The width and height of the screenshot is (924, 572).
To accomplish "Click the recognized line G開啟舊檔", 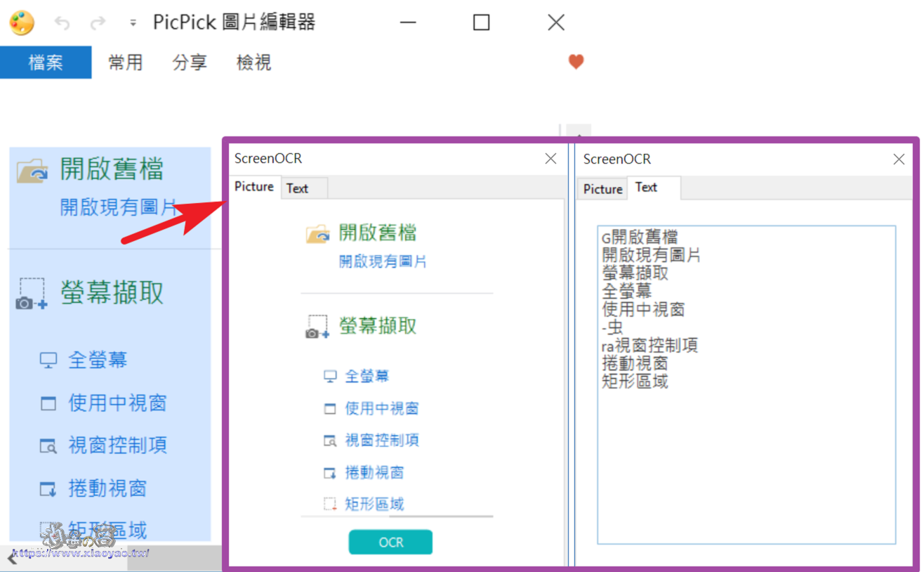I will pyautogui.click(x=640, y=238).
